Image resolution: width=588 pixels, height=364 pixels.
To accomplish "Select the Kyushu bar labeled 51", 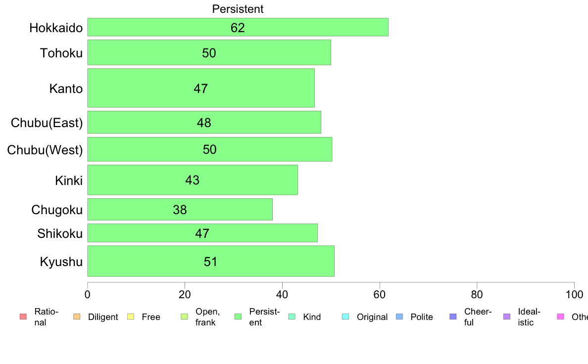I will (x=211, y=261).
